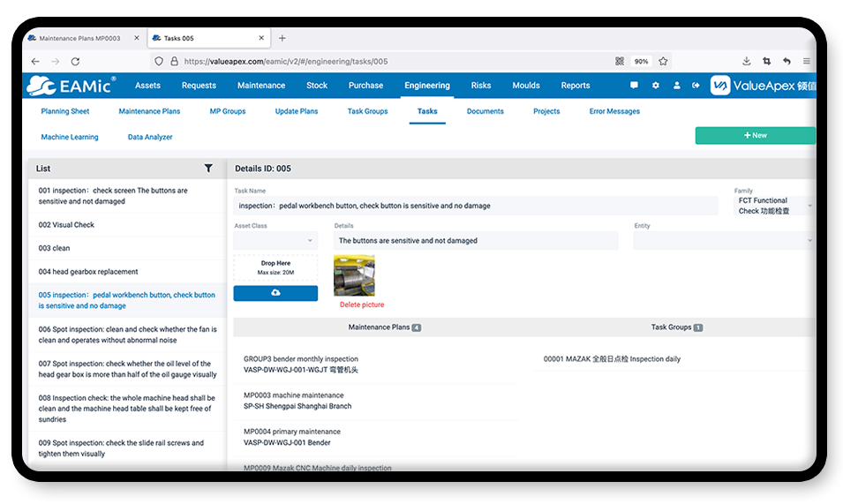Click the green New button
Image resolution: width=843 pixels, height=504 pixels.
(755, 135)
